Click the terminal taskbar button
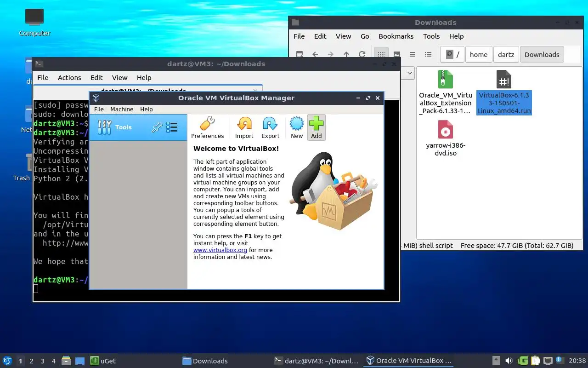The image size is (588, 368). pyautogui.click(x=316, y=361)
